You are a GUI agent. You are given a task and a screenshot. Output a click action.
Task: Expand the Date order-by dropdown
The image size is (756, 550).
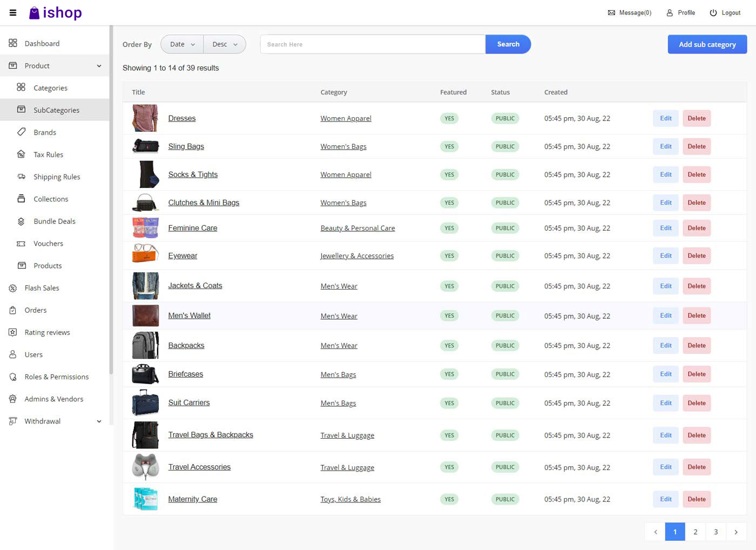tap(181, 44)
